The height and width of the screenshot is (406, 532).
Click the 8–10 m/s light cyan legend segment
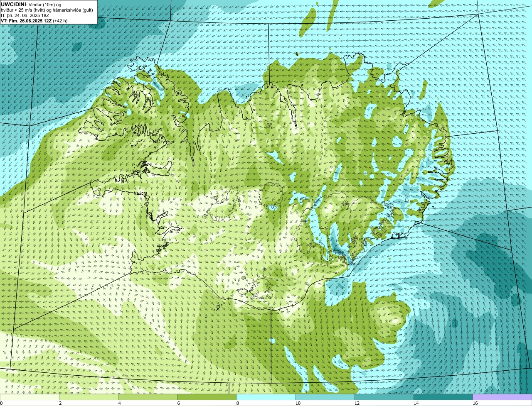(266, 397)
